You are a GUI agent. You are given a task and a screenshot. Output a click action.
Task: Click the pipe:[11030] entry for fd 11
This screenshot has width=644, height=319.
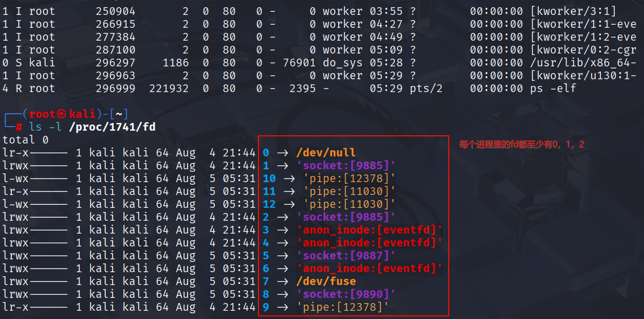(x=349, y=191)
